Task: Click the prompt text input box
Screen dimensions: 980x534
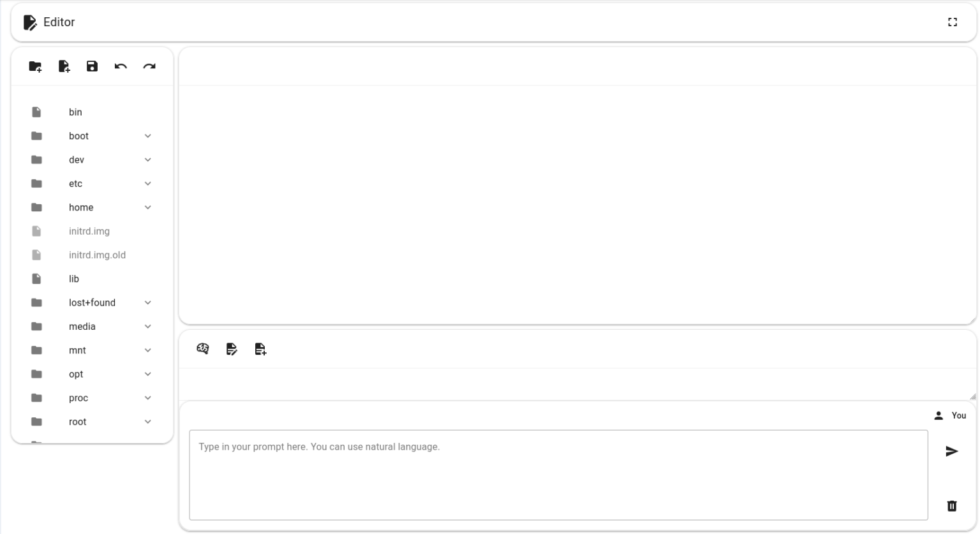Action: pyautogui.click(x=558, y=475)
